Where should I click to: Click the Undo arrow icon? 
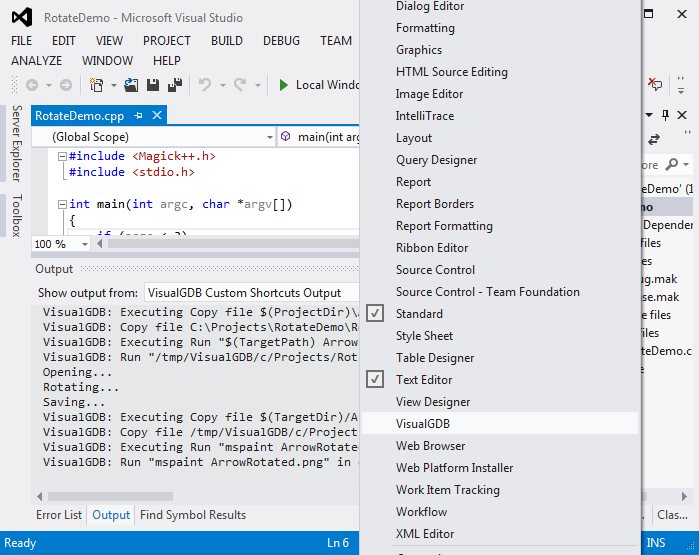[x=205, y=85]
